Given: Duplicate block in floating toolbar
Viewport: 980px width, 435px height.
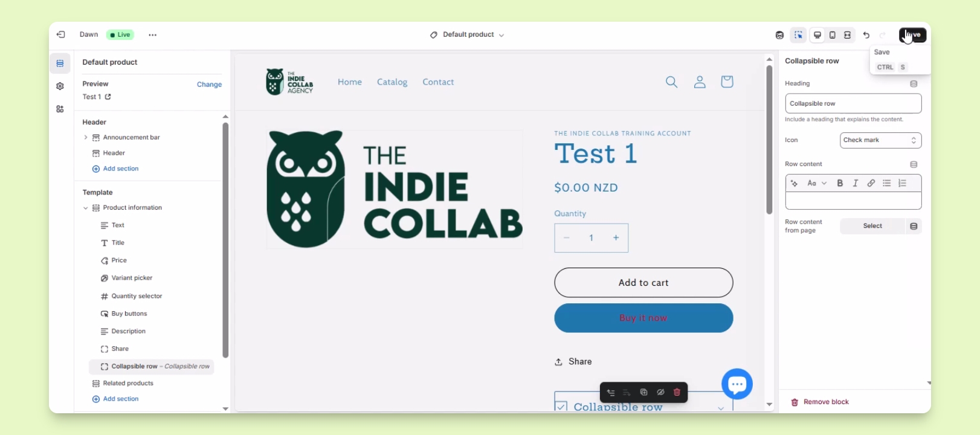Looking at the screenshot, I should [644, 393].
